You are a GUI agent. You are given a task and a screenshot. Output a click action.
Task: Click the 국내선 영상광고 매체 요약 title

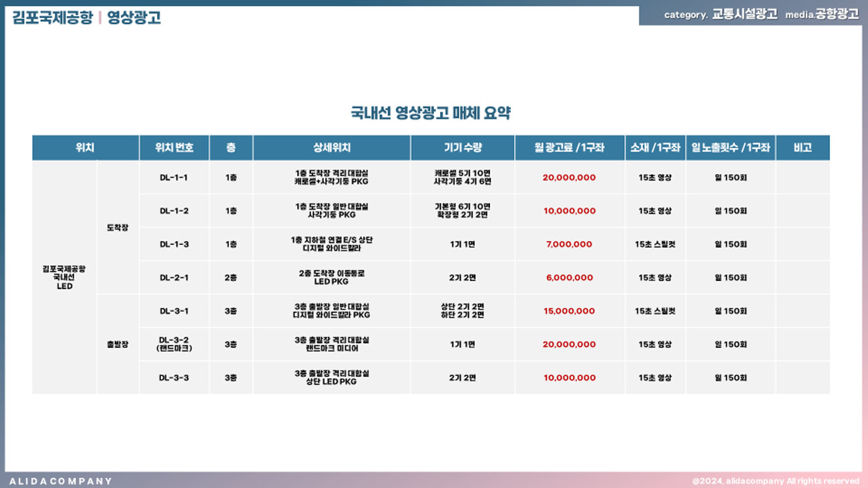coord(430,113)
